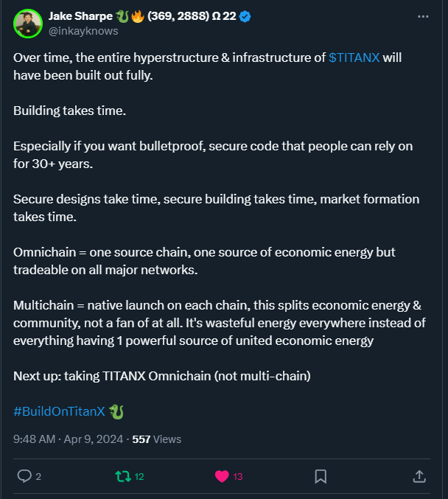The height and width of the screenshot is (499, 448).
Task: Click the like count 13
Action: [238, 476]
